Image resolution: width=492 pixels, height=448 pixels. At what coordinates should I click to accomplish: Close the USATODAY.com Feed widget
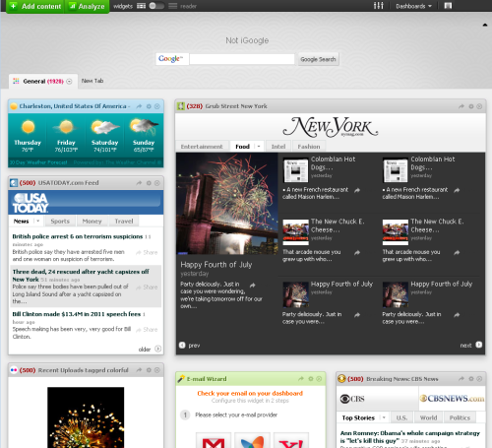pos(157,183)
